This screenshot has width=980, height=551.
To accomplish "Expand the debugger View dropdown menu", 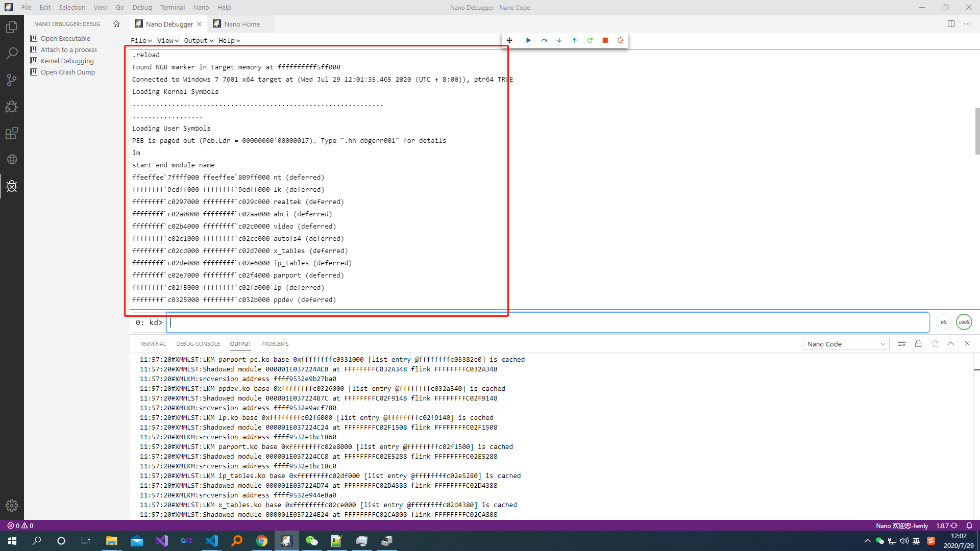I will (x=168, y=40).
